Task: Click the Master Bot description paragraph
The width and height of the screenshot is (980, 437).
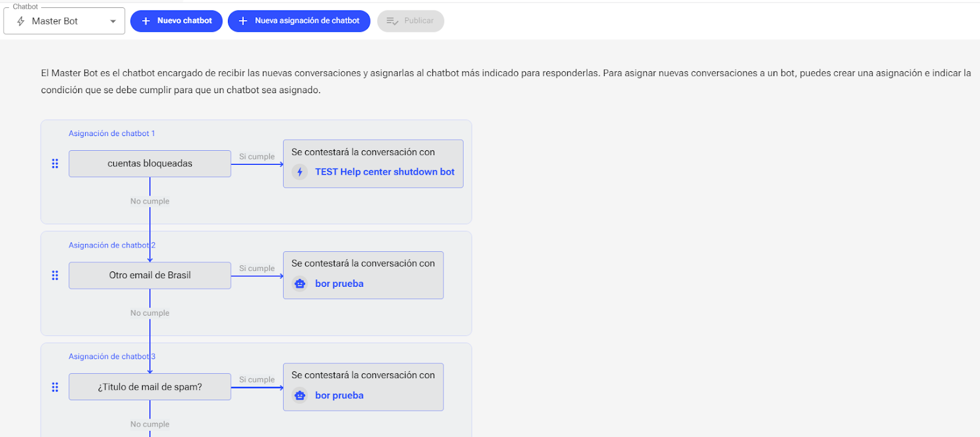Action: (x=506, y=82)
